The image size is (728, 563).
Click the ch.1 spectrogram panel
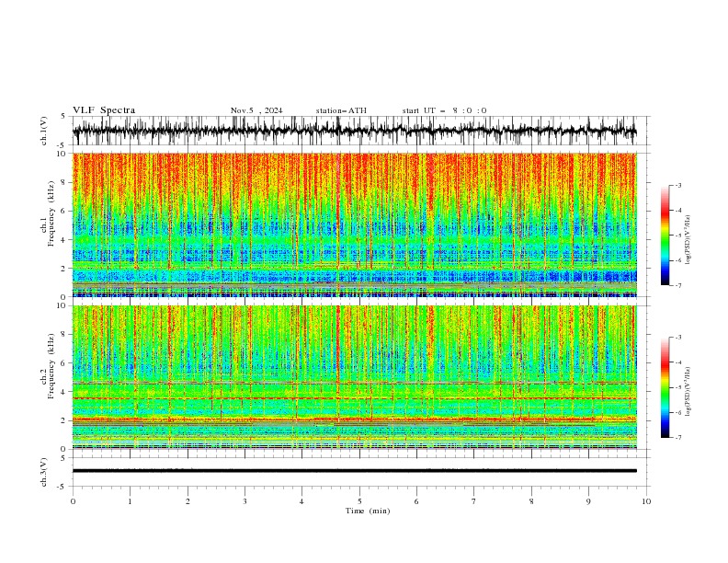(354, 224)
